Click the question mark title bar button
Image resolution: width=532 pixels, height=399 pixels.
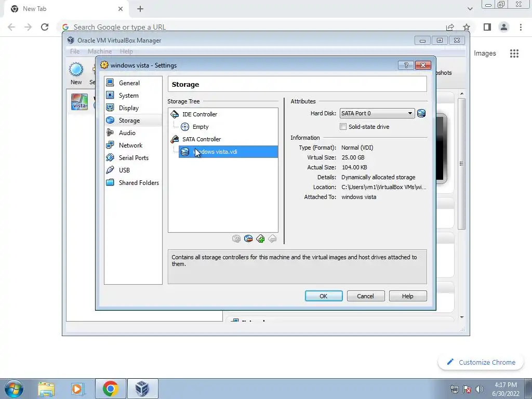tap(406, 65)
